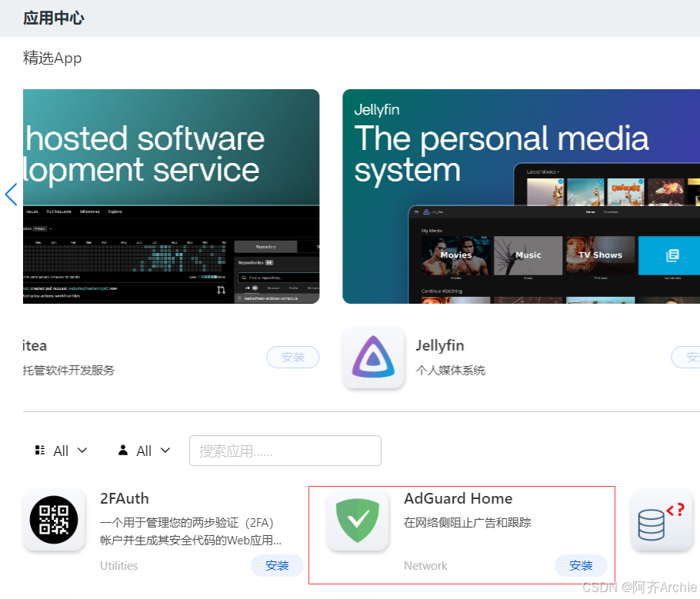Click the Jellyfin title under the banner

coord(440,345)
